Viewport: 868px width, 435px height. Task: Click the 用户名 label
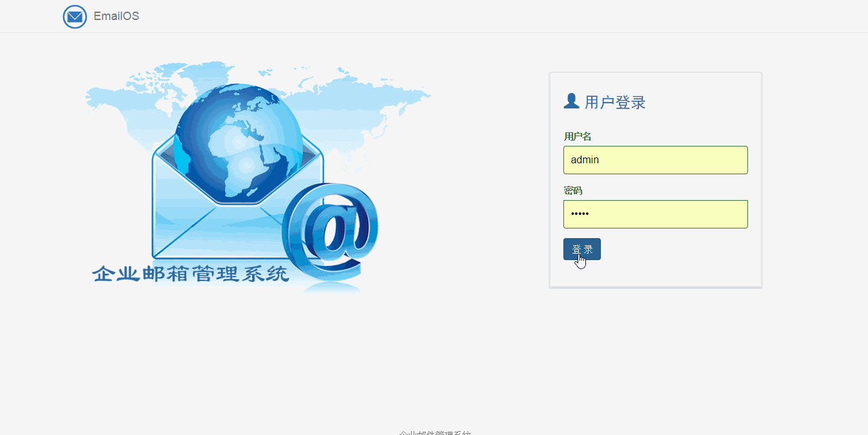(578, 136)
